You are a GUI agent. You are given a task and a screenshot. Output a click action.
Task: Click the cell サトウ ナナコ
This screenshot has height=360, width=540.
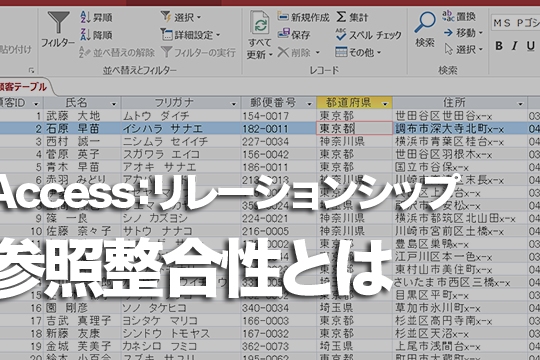coord(180,231)
